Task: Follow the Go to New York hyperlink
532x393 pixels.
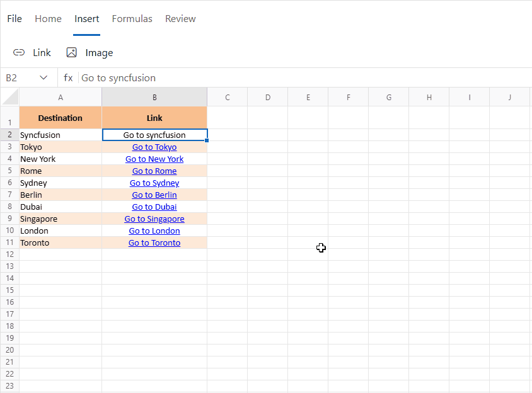Action: [154, 159]
